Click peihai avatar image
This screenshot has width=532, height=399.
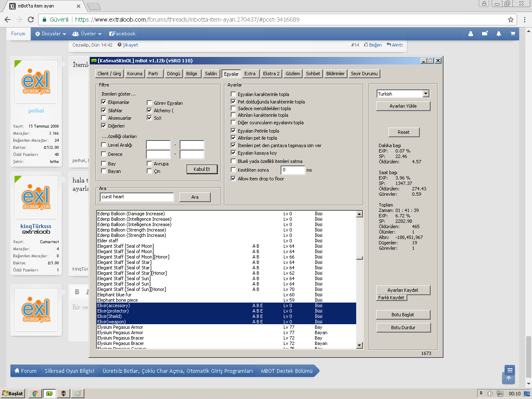click(36, 81)
